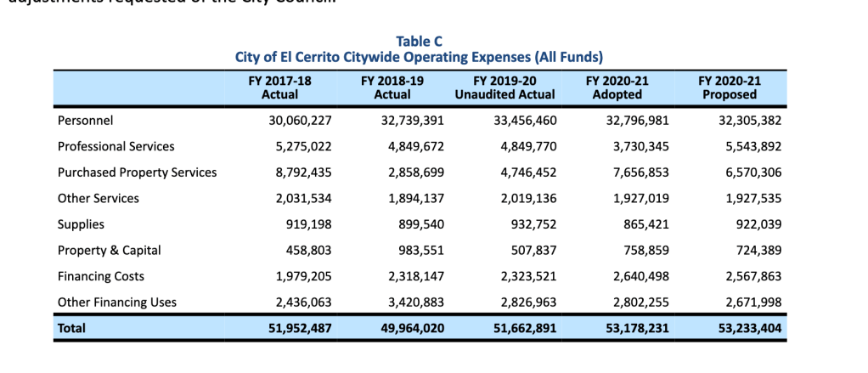Screen dimensions: 868x373
Task: Select the Purchased Property Services row label
Action: 137,172
